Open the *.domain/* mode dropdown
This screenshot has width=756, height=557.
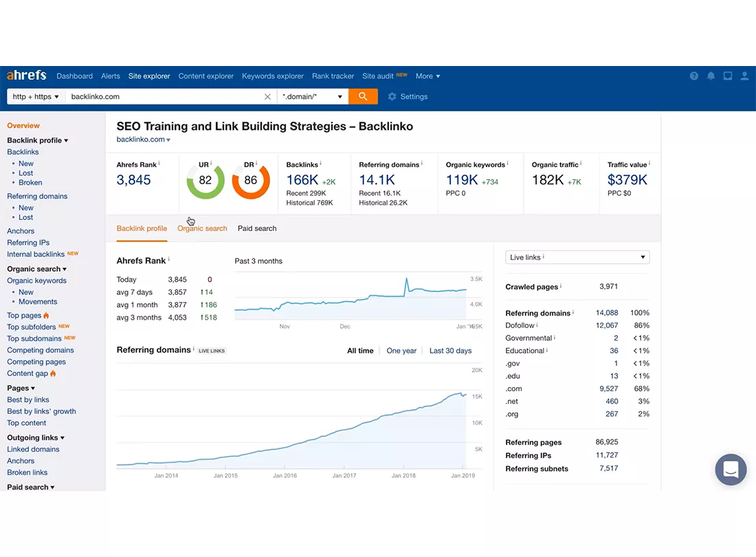coord(313,96)
